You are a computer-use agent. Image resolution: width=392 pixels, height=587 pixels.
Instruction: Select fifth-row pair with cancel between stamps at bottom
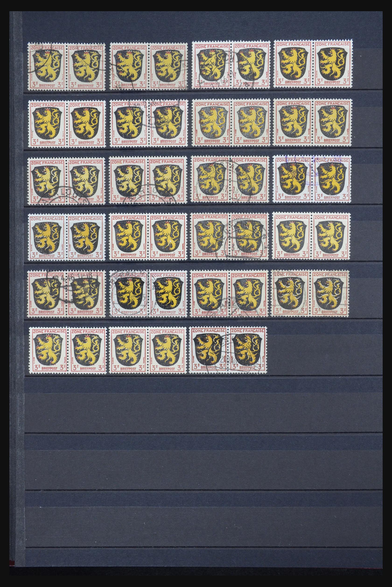coord(229,295)
